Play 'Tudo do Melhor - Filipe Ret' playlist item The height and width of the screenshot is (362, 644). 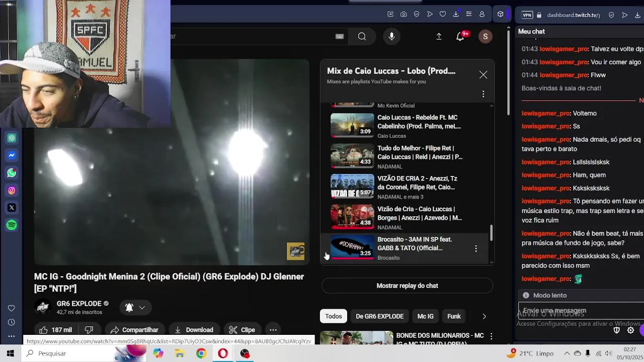(404, 156)
